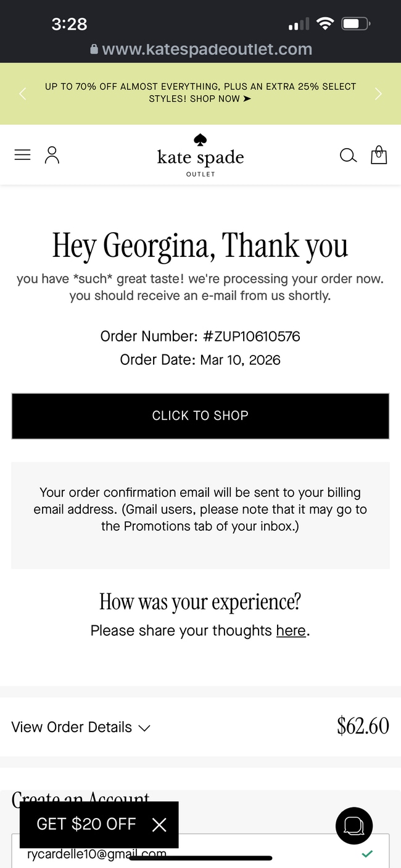
Task: Click the View Order Details chevron
Action: point(144,728)
